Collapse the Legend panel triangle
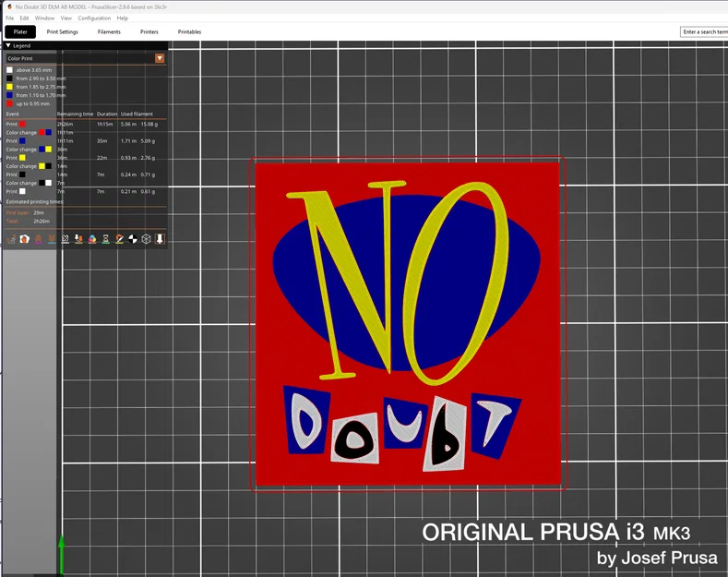Screen dimensions: 728x577 (8, 45)
